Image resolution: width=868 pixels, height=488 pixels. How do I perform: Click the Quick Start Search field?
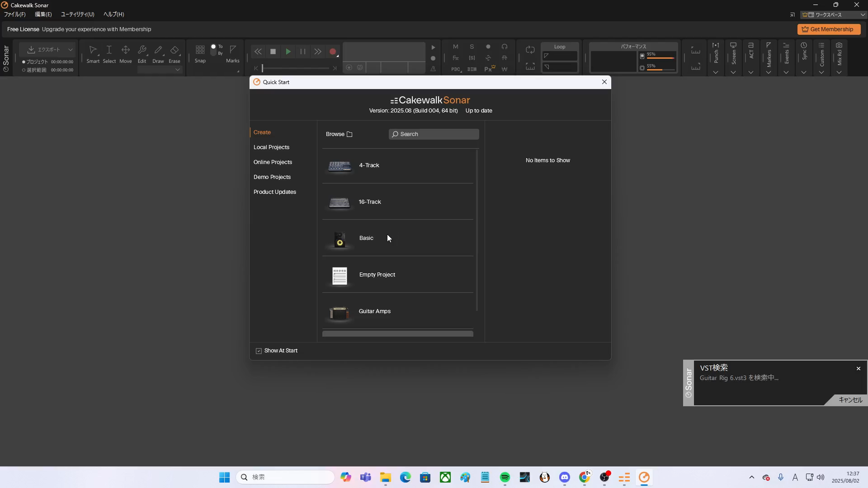pyautogui.click(x=434, y=134)
